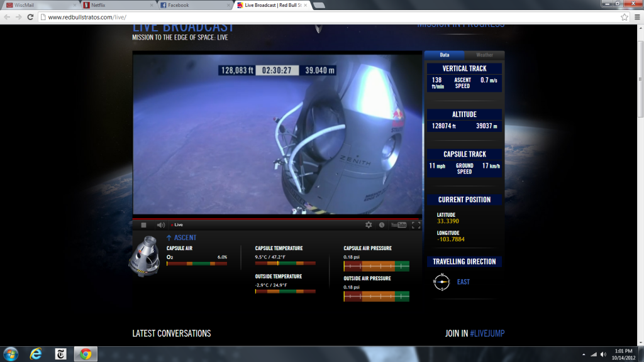Image resolution: width=644 pixels, height=362 pixels.
Task: Launch Internet Explorer from taskbar
Action: pos(36,354)
